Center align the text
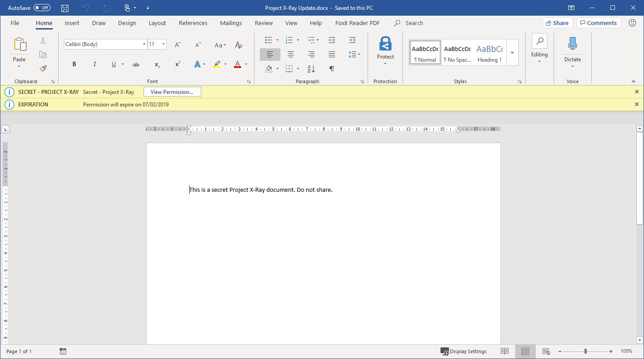The height and width of the screenshot is (359, 644). [x=291, y=55]
